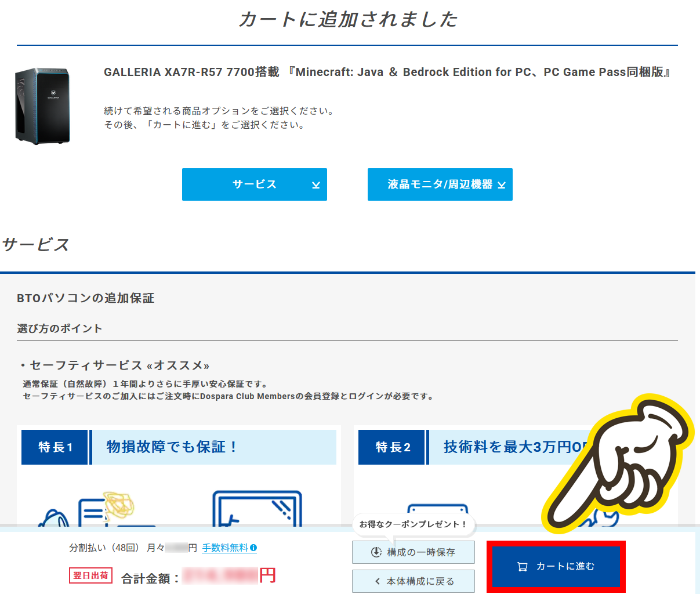Click the down arrow on the サービス button
This screenshot has height=594, width=700.
pos(316,185)
